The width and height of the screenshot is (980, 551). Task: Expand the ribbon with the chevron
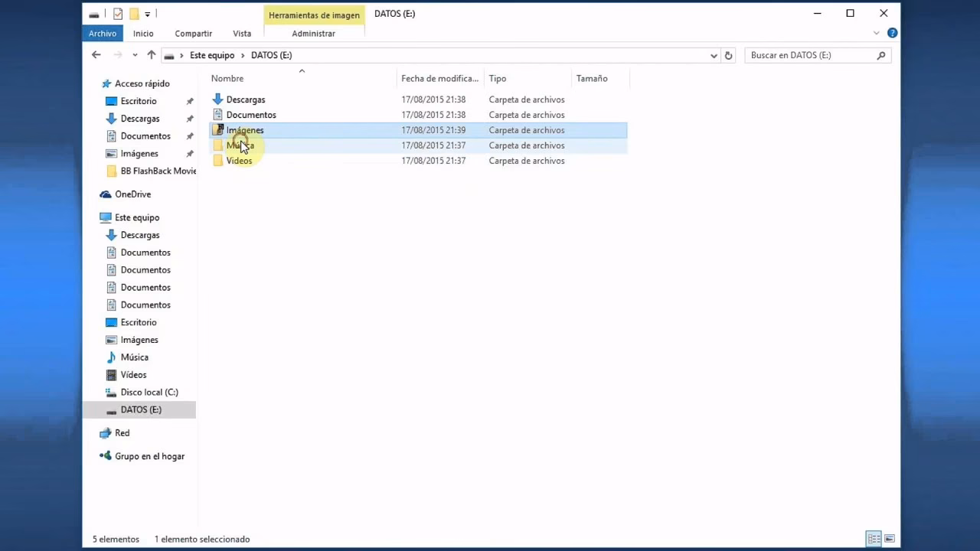(x=877, y=34)
